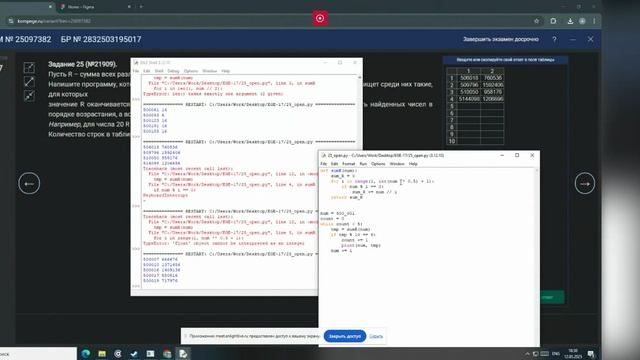Select answer table cell containing 958176

493,92
